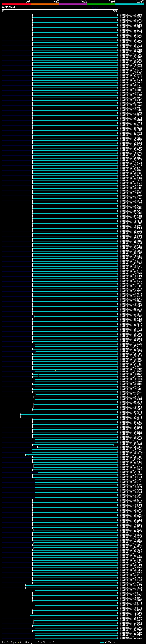This screenshot has height=644, width=146.
Task: Select hit label UniRef100_P15475
Action: point(131,625)
